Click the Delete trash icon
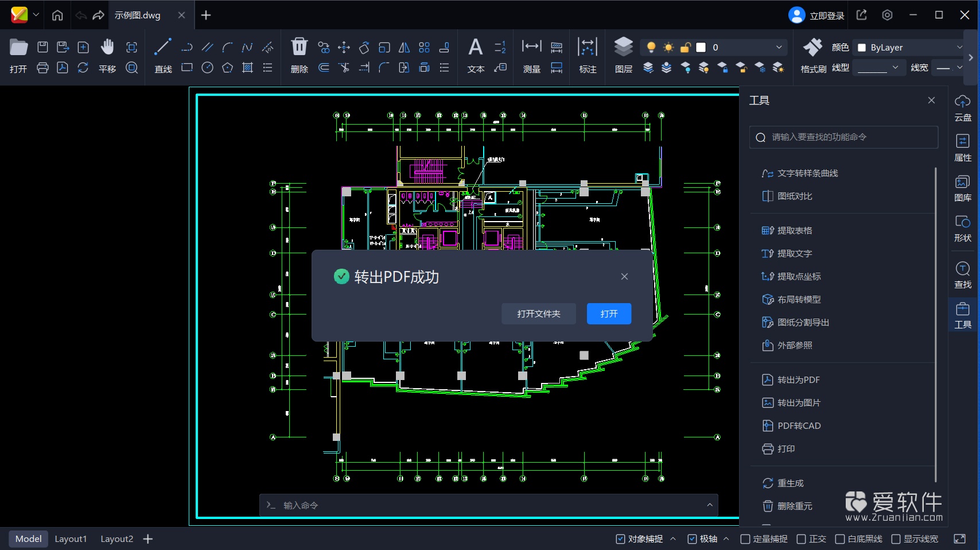Screen dimensions: 980x550 (299, 47)
